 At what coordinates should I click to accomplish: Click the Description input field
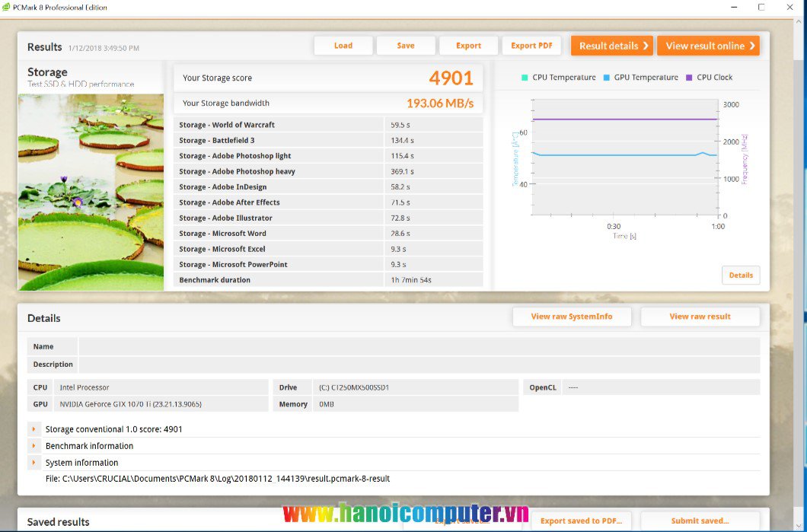tap(419, 365)
